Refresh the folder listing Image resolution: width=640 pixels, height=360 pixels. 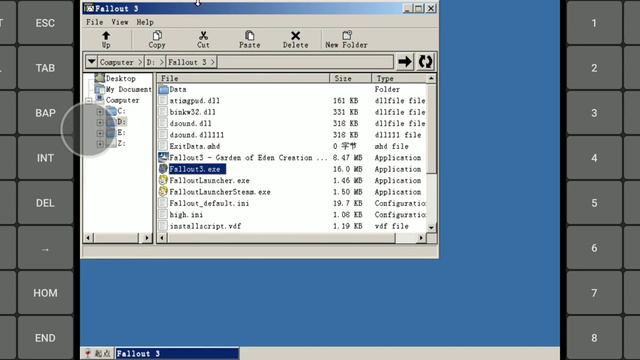click(x=425, y=62)
